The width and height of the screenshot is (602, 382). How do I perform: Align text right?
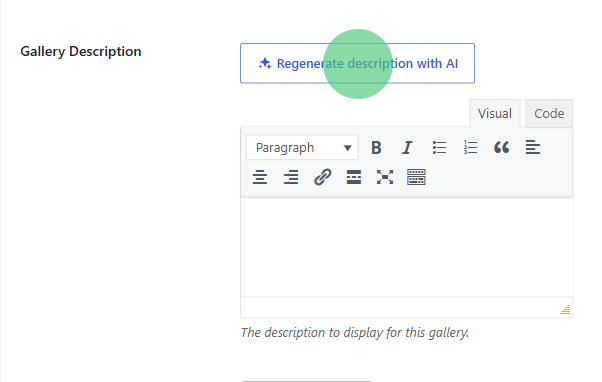pyautogui.click(x=291, y=177)
